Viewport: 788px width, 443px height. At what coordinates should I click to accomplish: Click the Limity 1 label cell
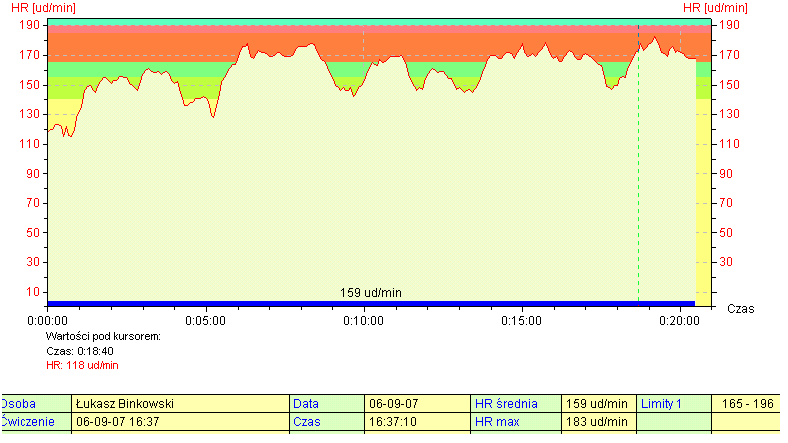coord(674,404)
